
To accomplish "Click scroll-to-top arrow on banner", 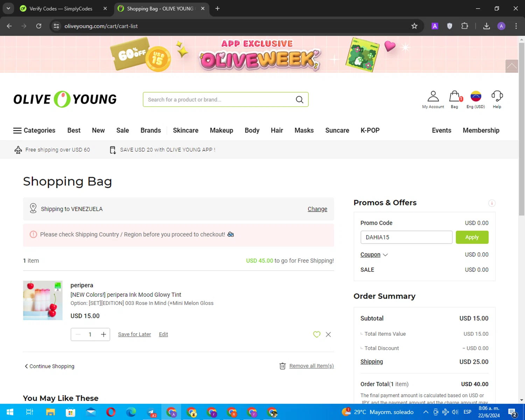I will [x=512, y=66].
